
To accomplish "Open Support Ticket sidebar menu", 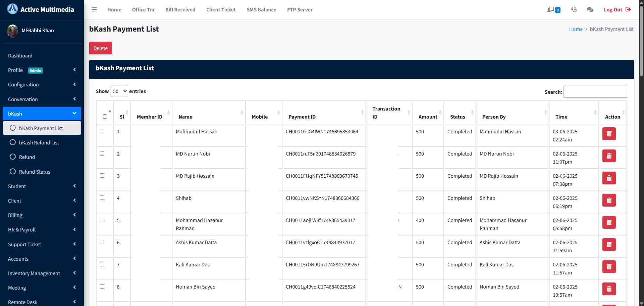I will pos(42,245).
